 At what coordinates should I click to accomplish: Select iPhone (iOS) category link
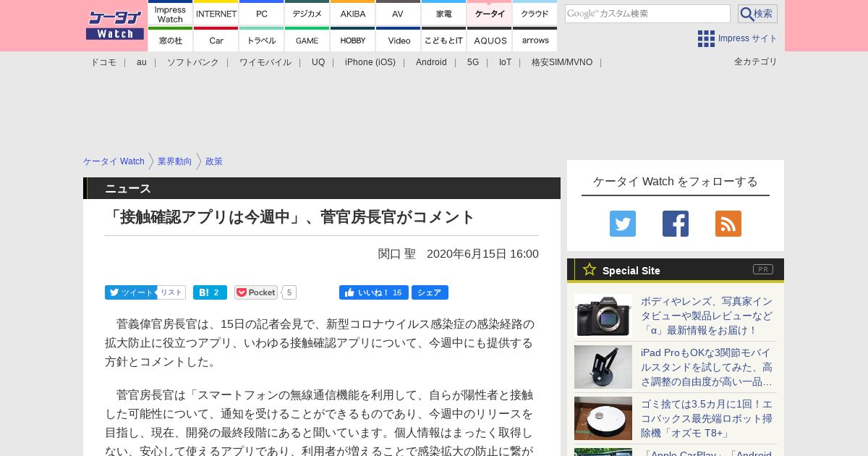[x=370, y=62]
